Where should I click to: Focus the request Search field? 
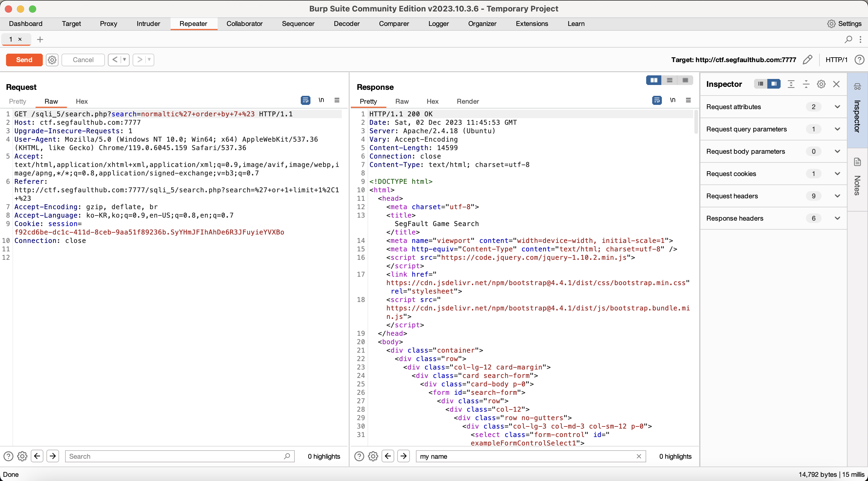[x=180, y=456]
